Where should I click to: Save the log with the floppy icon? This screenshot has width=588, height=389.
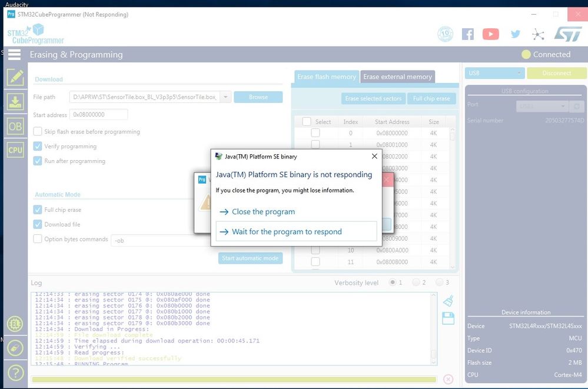pos(448,318)
